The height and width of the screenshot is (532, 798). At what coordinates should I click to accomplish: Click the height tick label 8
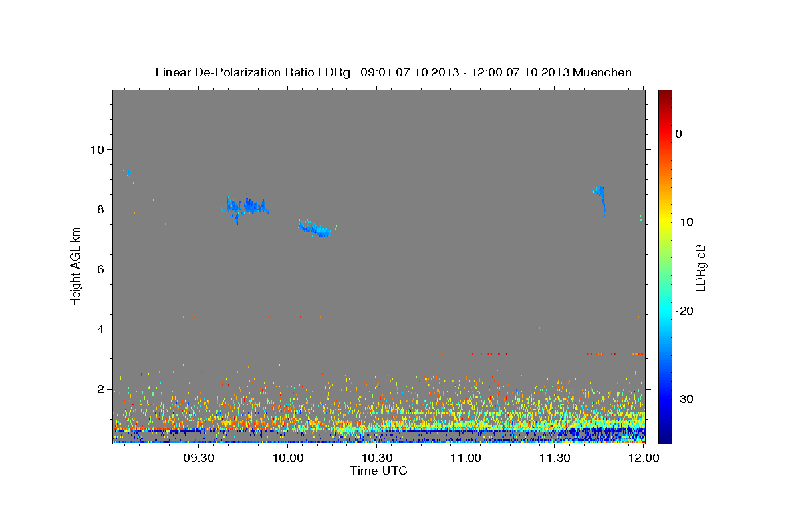click(x=100, y=209)
